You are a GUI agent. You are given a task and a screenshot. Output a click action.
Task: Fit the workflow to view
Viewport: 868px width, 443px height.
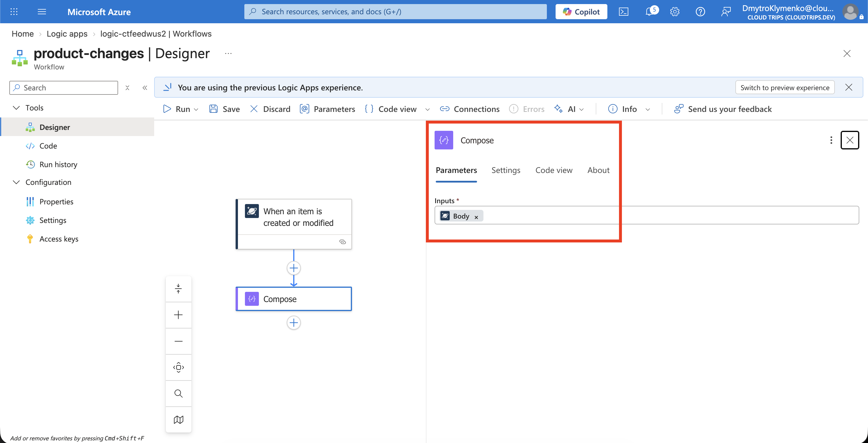pos(179,367)
